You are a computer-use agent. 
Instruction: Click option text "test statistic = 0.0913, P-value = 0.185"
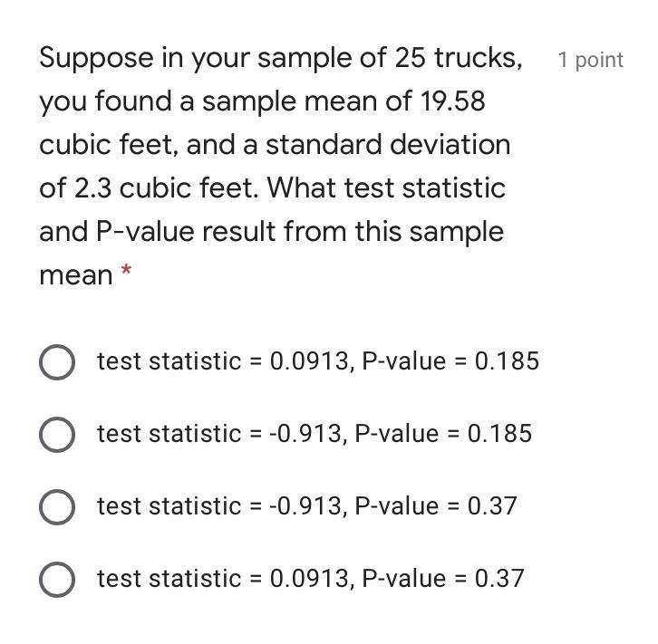(318, 361)
